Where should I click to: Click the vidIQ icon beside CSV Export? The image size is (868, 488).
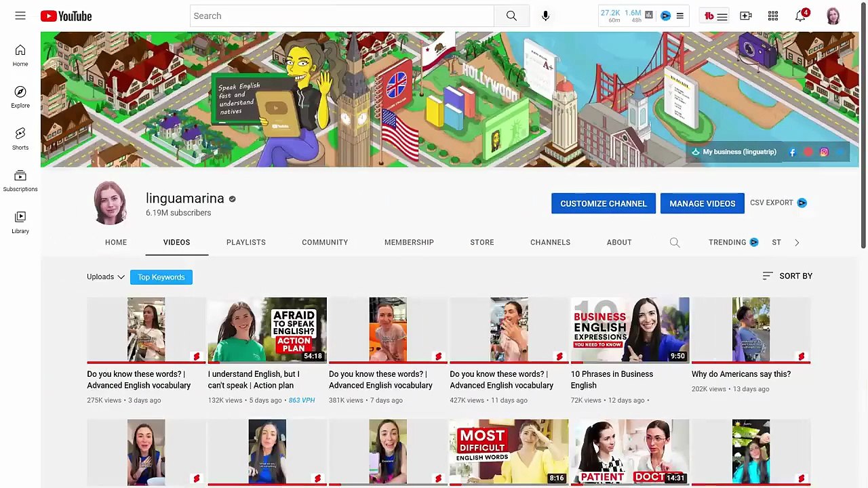[802, 203]
